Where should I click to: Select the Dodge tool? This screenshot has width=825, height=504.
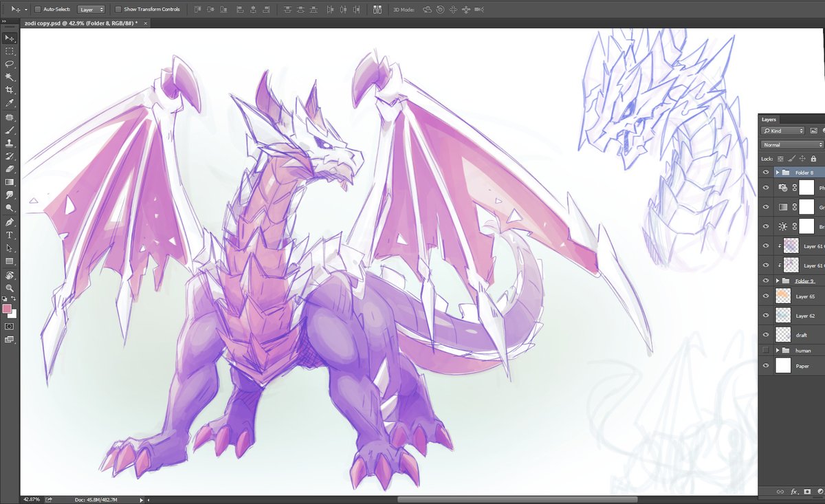point(10,208)
